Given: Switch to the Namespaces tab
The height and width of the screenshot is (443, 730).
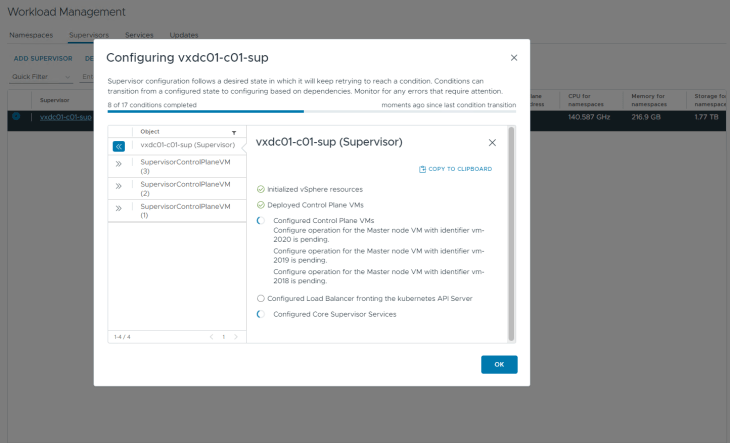Looking at the screenshot, I should click(x=32, y=35).
